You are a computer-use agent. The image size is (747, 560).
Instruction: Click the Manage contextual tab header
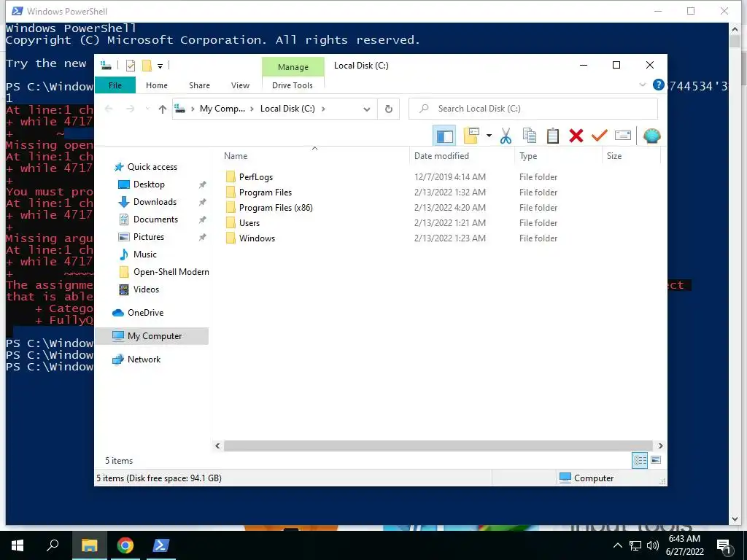(x=293, y=67)
